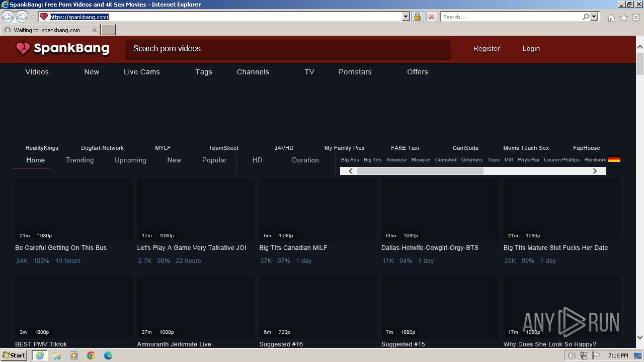
Task: Click the right arrow of tags scrollbar
Action: (595, 171)
